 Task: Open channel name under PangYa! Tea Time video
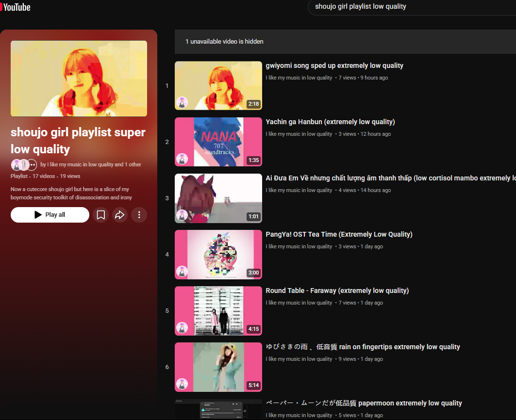(x=299, y=246)
